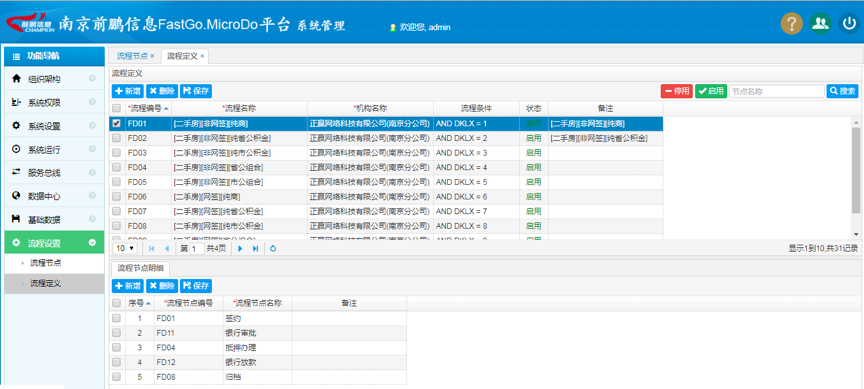Click the 搜索 search button
The image size is (864, 389).
point(843,91)
